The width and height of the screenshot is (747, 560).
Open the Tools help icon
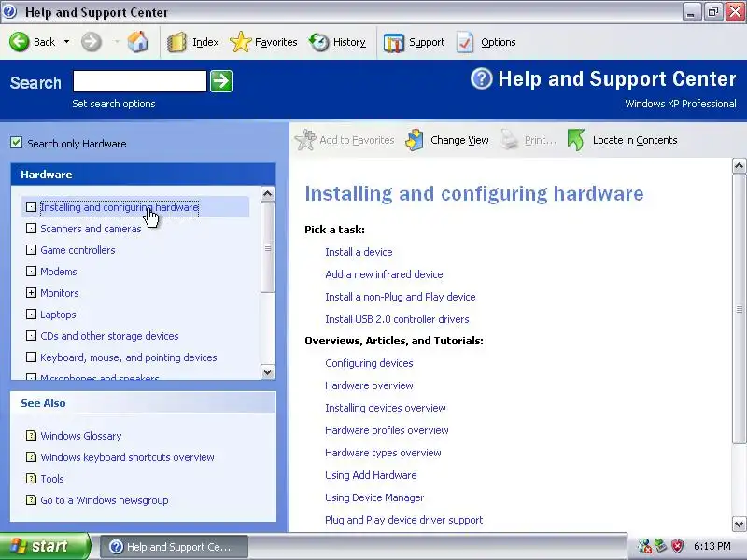[31, 478]
